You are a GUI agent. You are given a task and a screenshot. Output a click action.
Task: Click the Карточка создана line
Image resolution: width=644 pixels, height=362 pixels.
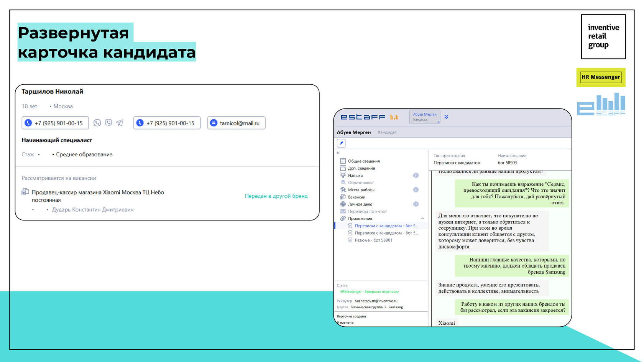pyautogui.click(x=351, y=316)
